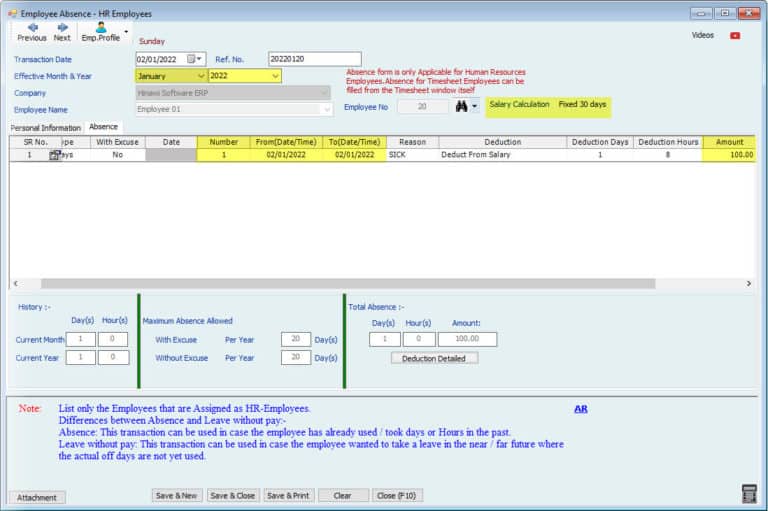The width and height of the screenshot is (768, 511).
Task: Open the dropdown arrow beside binoculars
Action: click(475, 106)
